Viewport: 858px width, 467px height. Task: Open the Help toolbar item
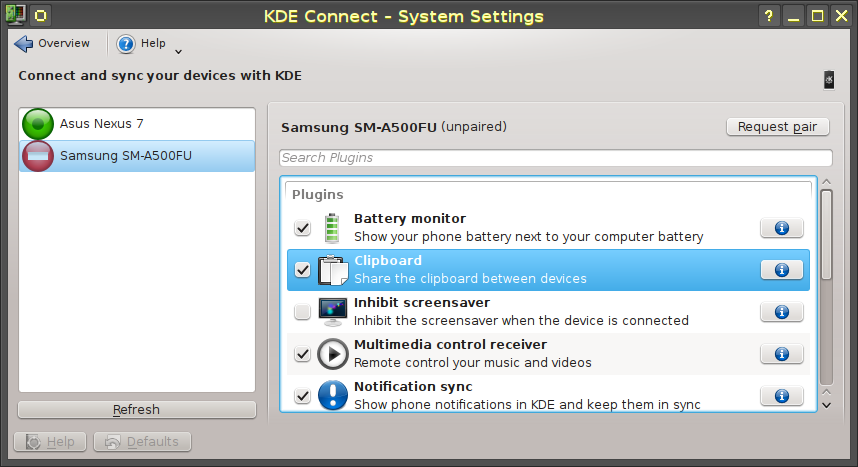[141, 43]
